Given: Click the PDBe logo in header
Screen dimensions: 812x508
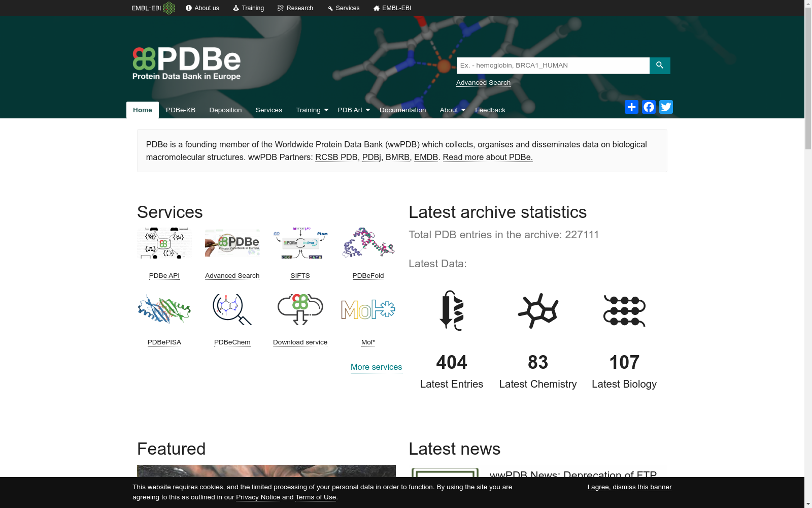Looking at the screenshot, I should (186, 63).
